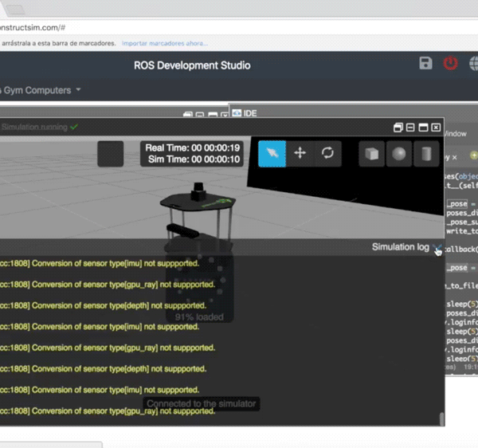
Task: Insert a sphere shape
Action: (x=399, y=154)
